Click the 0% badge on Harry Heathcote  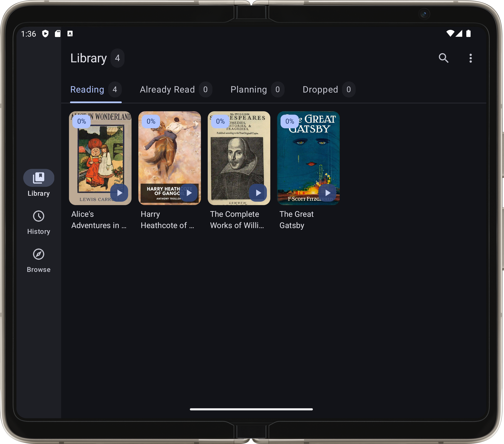[151, 121]
